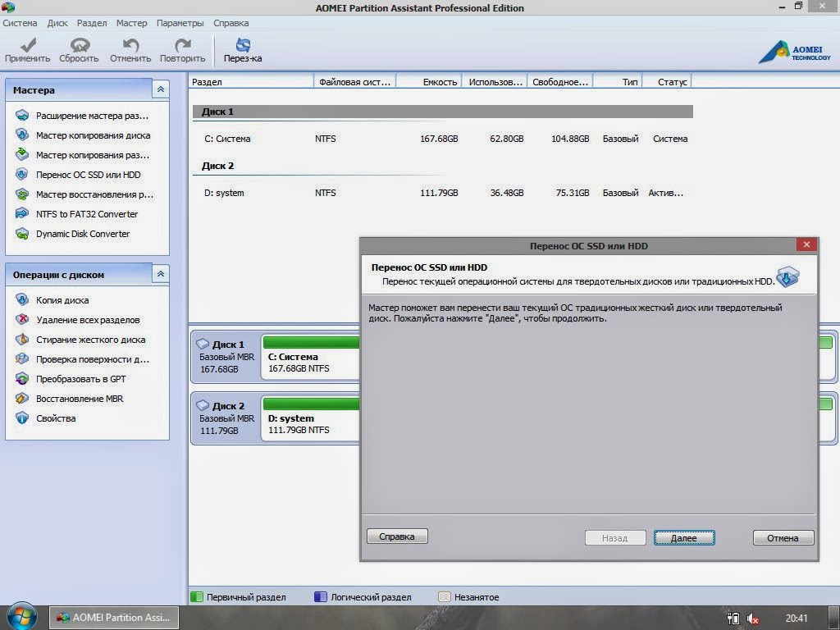
Task: Click the Диск 1 drive icon in disk map
Action: coord(203,344)
